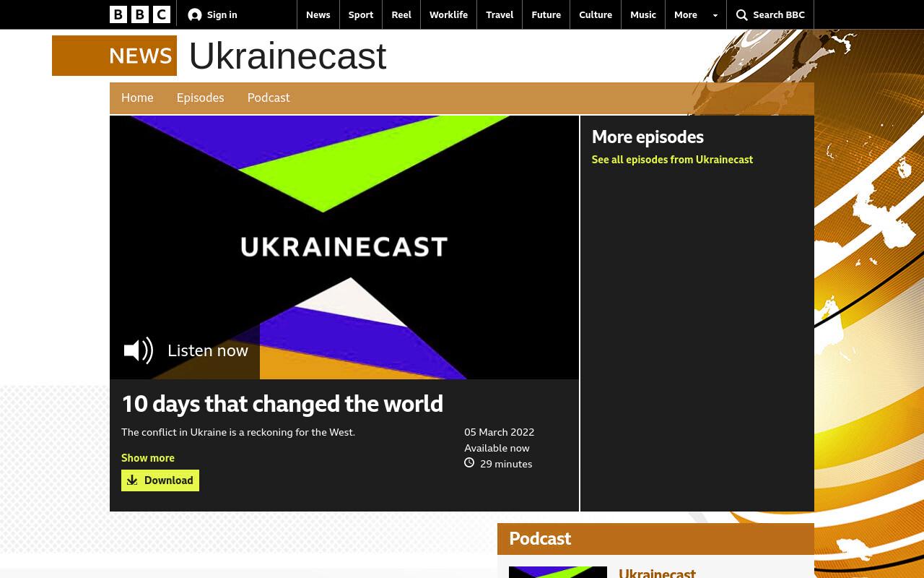Click the BBC News logo block
This screenshot has height=578, width=924.
point(114,56)
